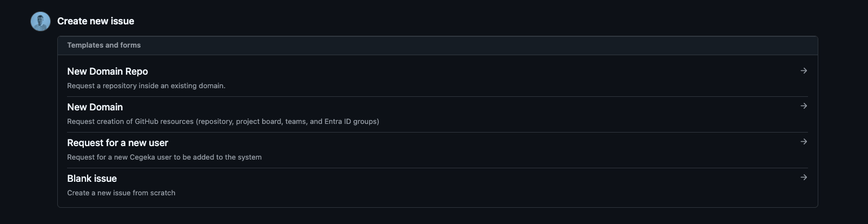Viewport: 868px width, 224px height.
Task: Click the arrow beside New Domain
Action: pos(804,106)
